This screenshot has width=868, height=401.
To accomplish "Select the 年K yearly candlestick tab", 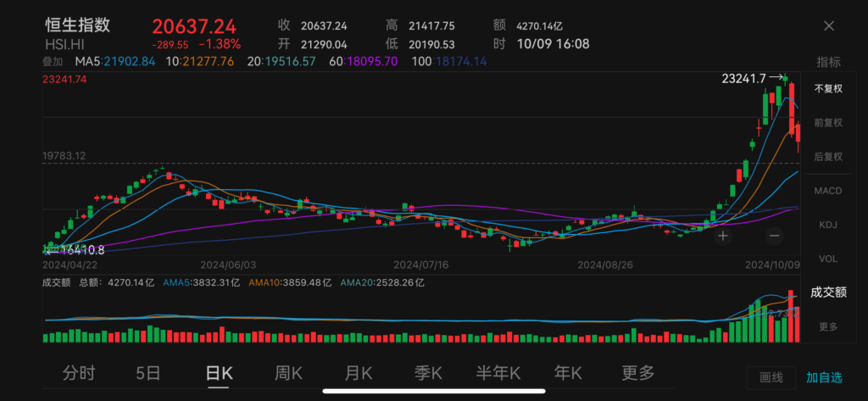I will click(x=568, y=373).
